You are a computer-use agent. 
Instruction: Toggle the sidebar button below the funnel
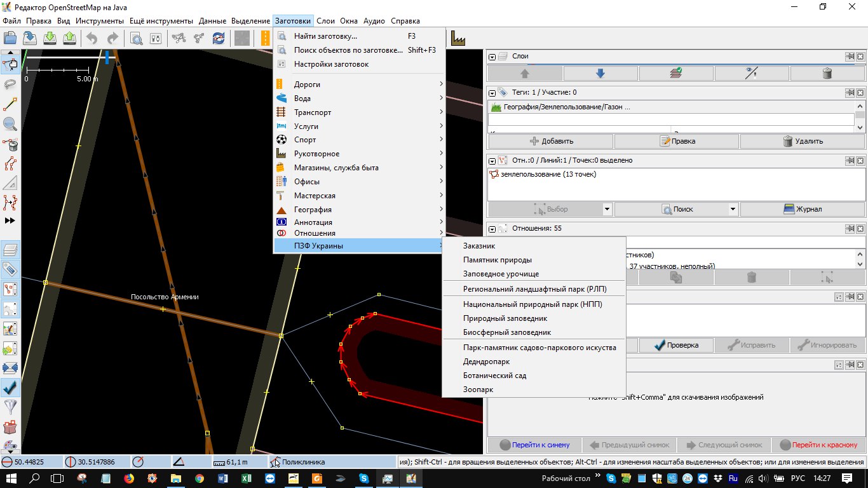coord(10,427)
